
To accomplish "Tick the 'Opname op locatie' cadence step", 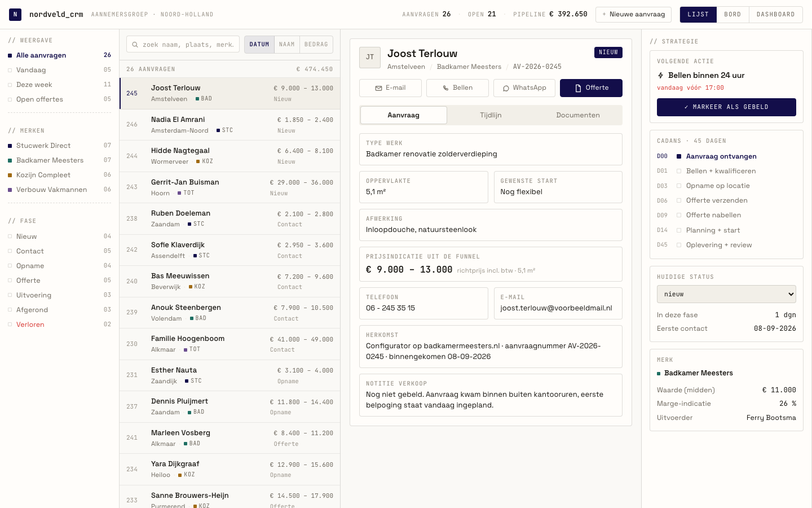I will click(x=679, y=186).
